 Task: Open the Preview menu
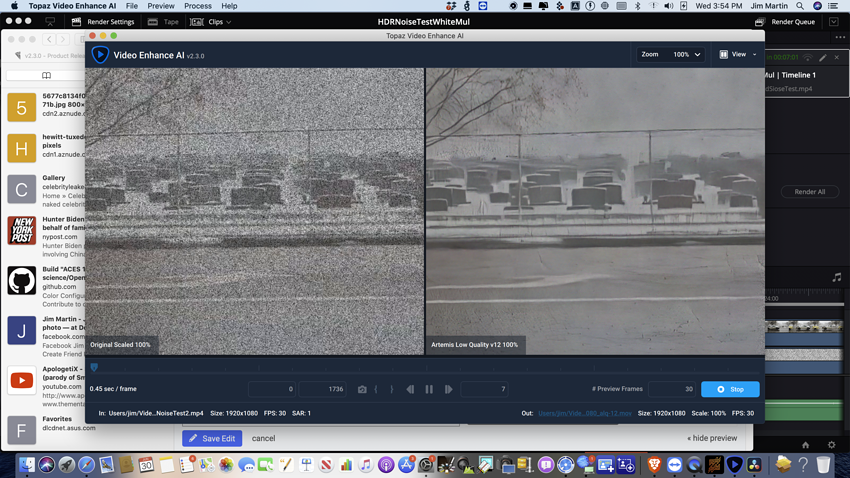click(160, 6)
